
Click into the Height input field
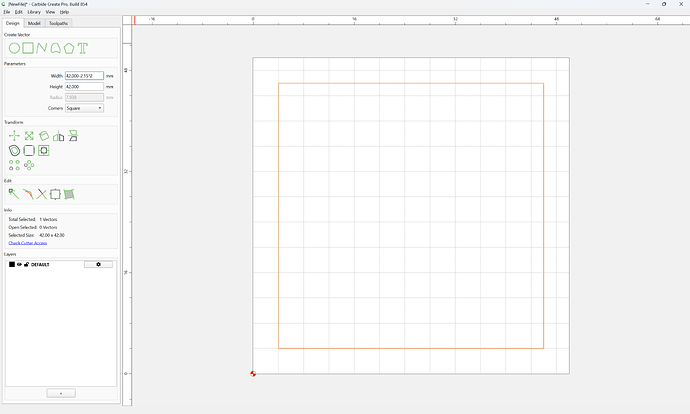coord(84,87)
